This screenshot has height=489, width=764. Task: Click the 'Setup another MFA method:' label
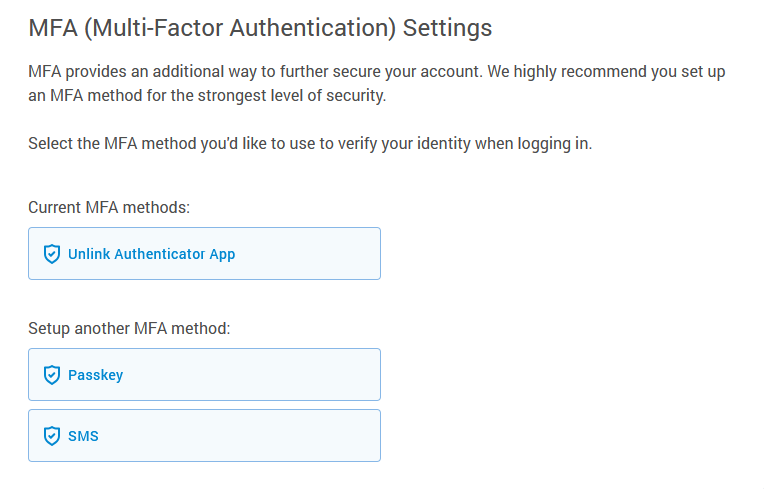(129, 328)
